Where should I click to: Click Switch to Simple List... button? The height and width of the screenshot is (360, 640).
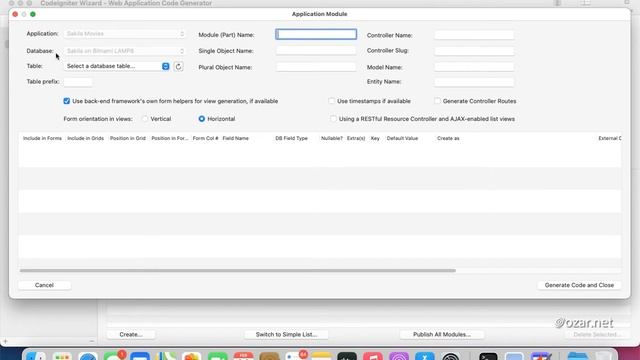[x=286, y=334]
